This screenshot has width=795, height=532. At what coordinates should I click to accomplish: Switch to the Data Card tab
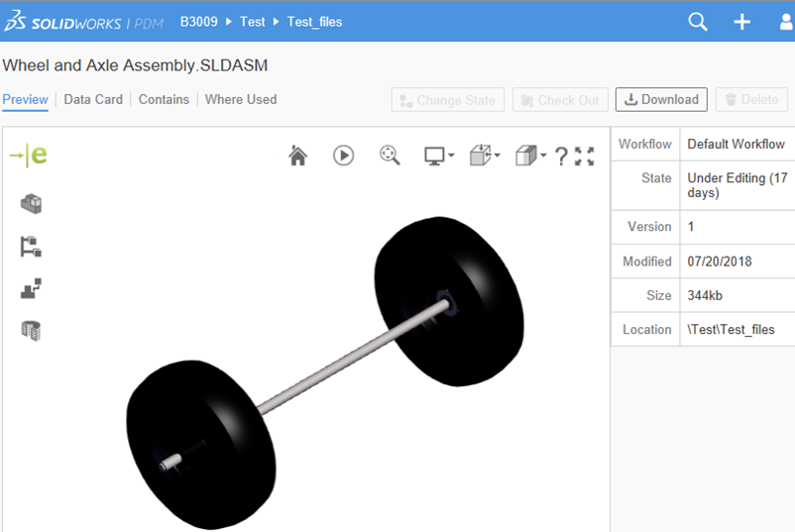tap(93, 99)
